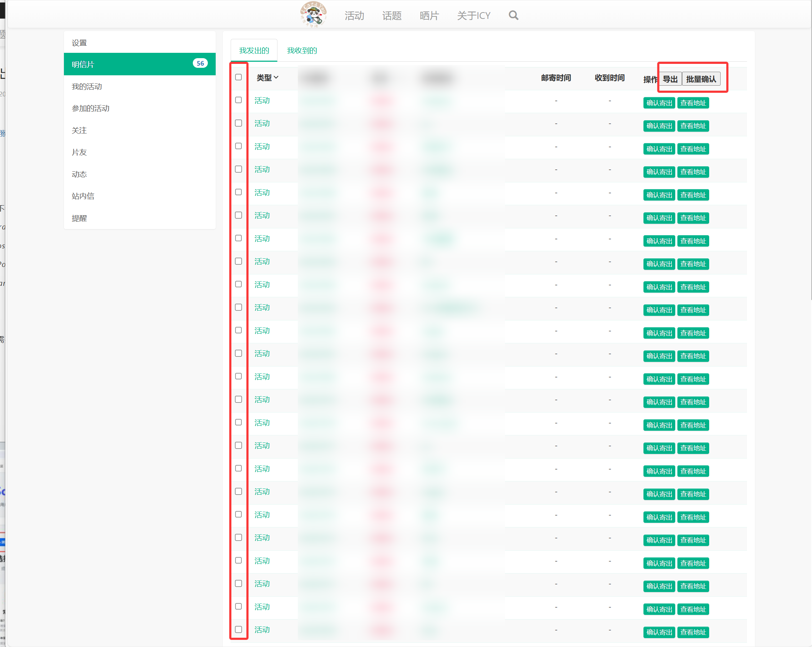Click 确认寄出 in the first row
Screen dimensions: 812x647
(659, 103)
